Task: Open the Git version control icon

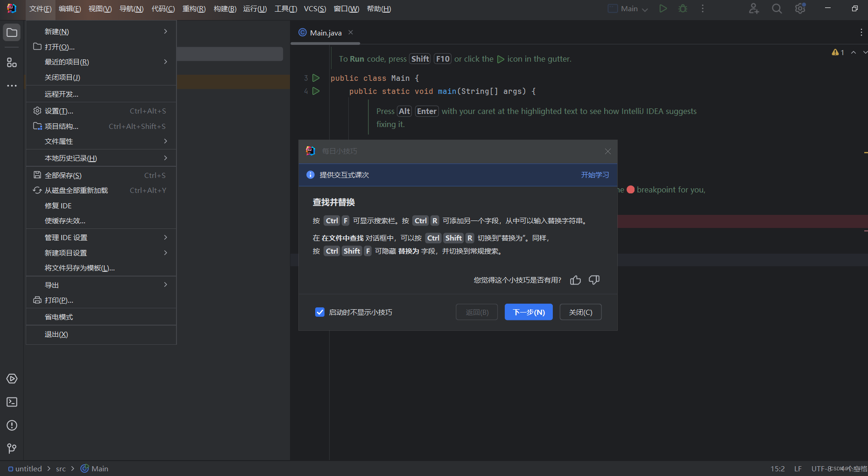Action: [12, 448]
